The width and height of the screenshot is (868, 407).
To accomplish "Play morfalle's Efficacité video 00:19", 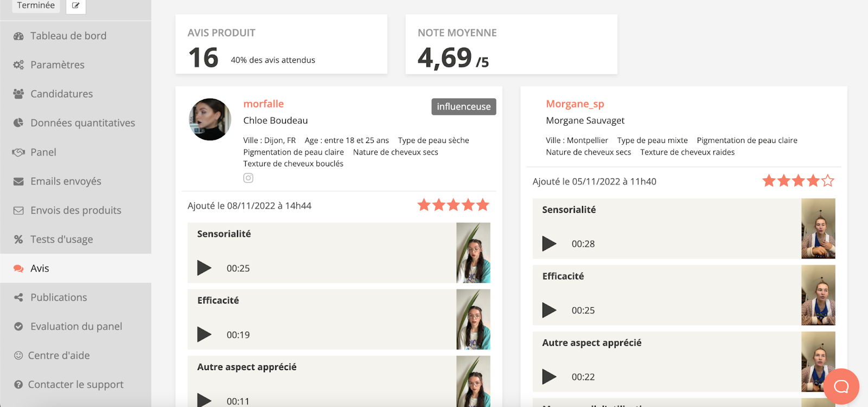I will click(x=204, y=334).
